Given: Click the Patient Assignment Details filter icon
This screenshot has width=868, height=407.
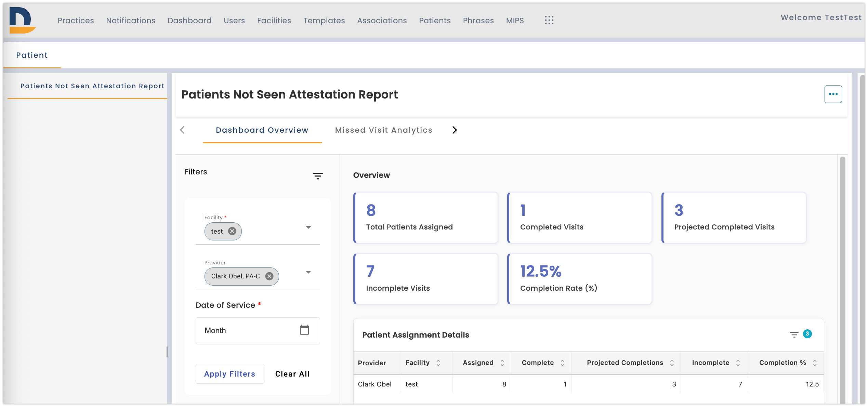Looking at the screenshot, I should (x=794, y=334).
